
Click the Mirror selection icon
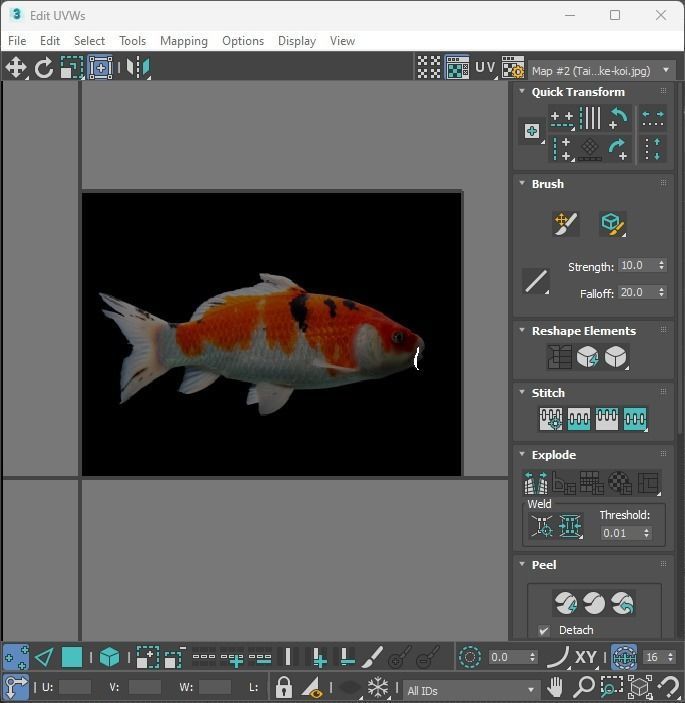138,68
